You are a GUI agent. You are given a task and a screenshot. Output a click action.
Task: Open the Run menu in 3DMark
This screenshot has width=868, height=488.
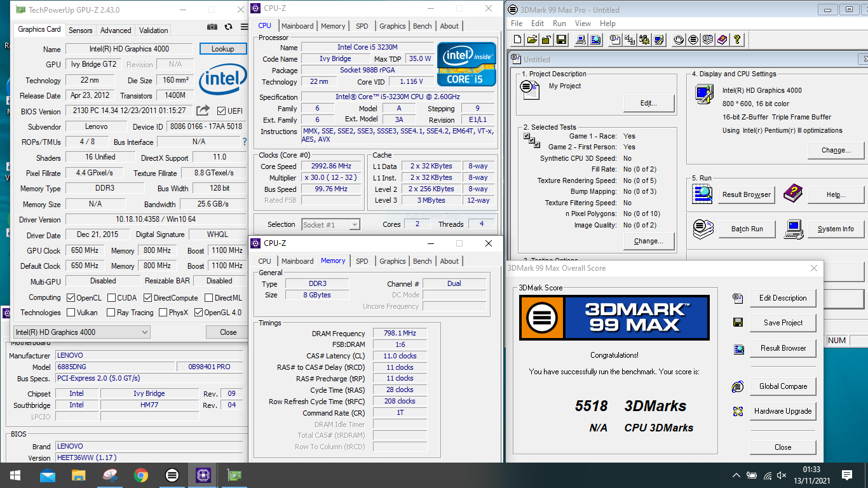[559, 24]
